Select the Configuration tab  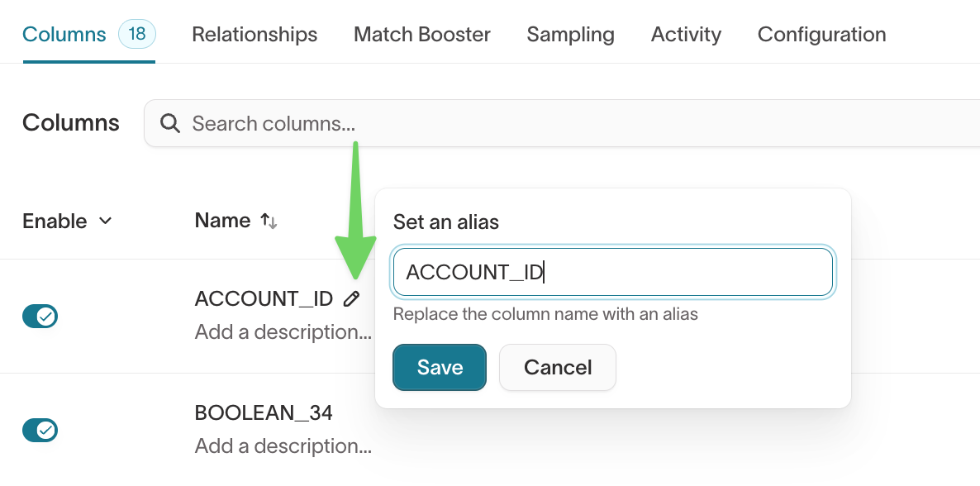pyautogui.click(x=821, y=35)
